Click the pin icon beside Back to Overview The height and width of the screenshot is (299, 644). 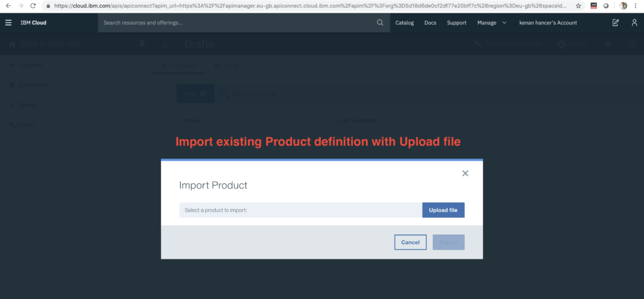click(x=142, y=44)
